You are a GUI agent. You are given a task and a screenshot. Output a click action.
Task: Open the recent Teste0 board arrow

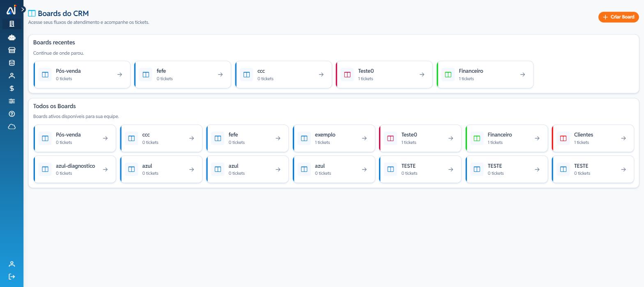coord(422,74)
